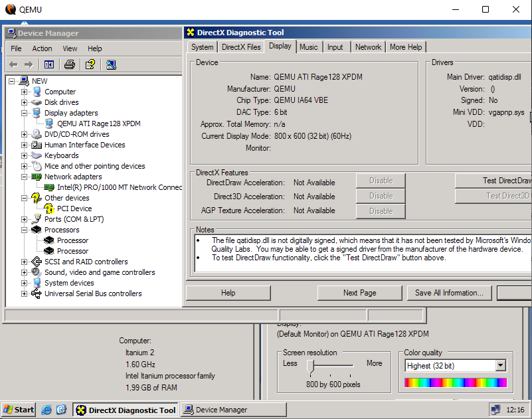Click the Back arrow in Device Manager toolbar
The height and width of the screenshot is (419, 532).
13,64
